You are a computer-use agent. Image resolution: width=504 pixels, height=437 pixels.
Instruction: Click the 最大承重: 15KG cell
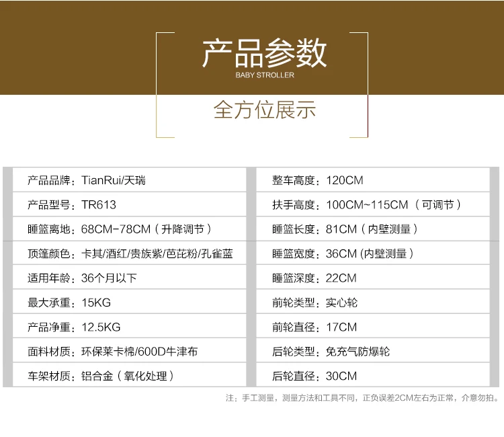[129, 303]
